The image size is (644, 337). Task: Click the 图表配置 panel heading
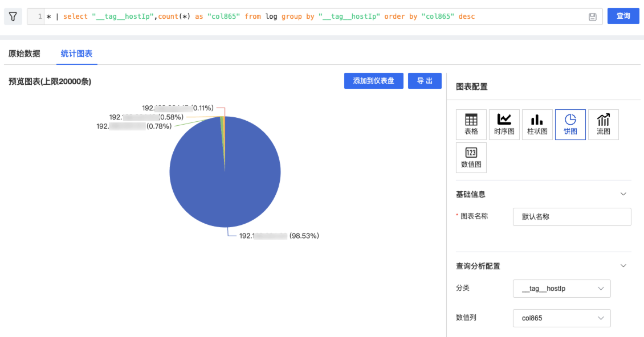(471, 87)
